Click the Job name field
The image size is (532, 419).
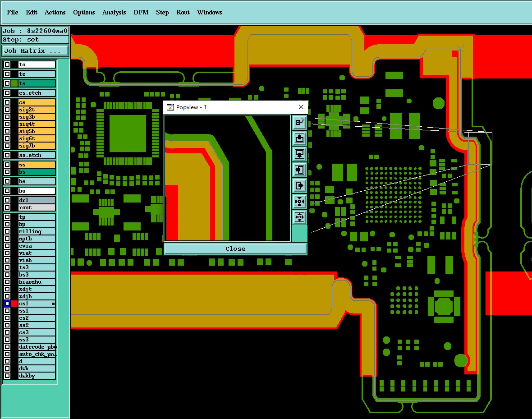pyautogui.click(x=35, y=31)
